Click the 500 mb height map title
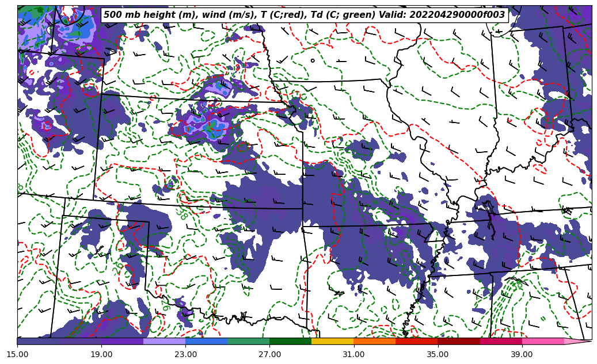The height and width of the screenshot is (364, 597). pos(304,15)
